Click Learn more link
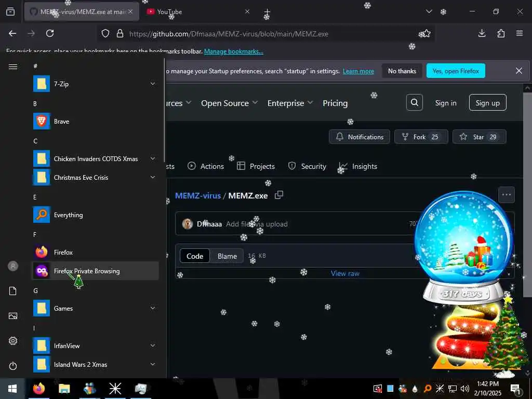532x399 pixels. point(358,71)
